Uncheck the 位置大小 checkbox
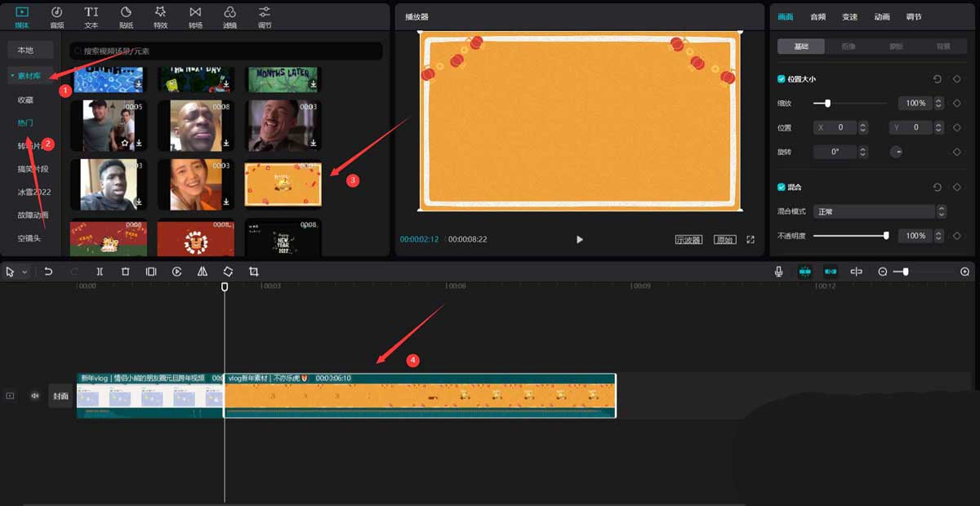 [782, 79]
